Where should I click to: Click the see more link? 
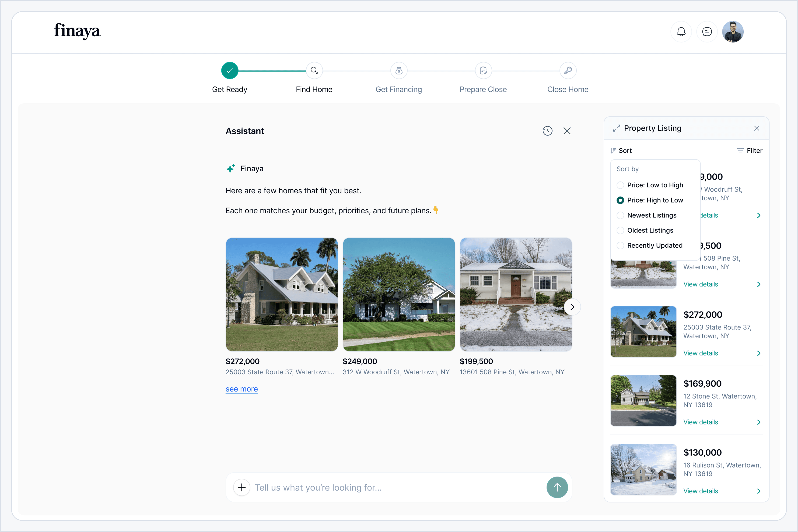tap(241, 389)
